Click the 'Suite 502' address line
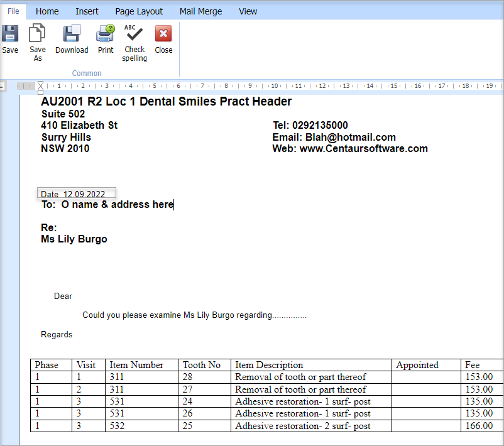This screenshot has width=504, height=446. click(x=63, y=114)
